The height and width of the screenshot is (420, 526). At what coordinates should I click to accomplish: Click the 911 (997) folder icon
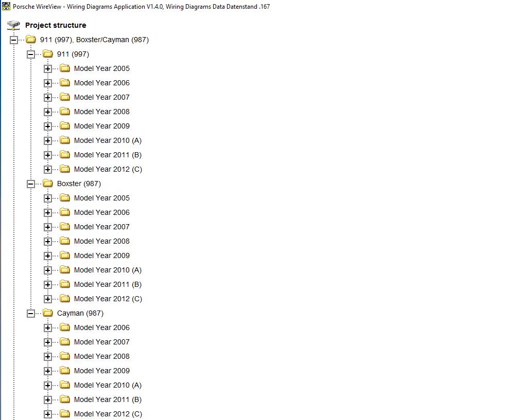(x=48, y=54)
